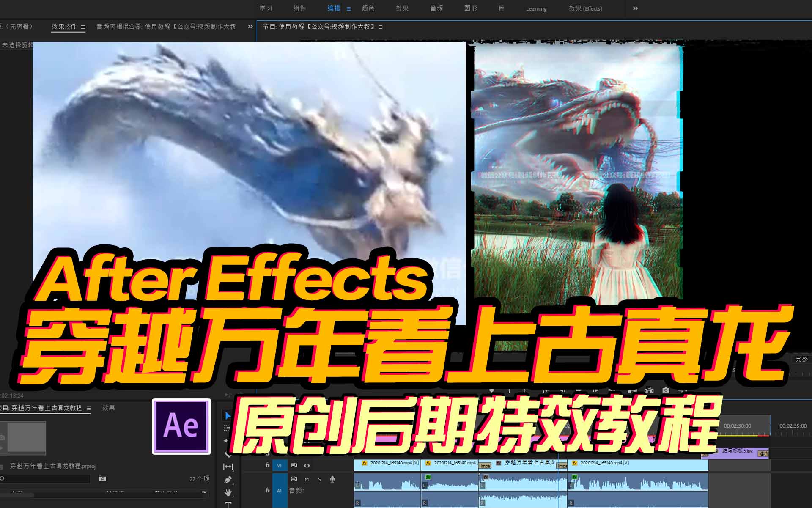The width and height of the screenshot is (812, 508).
Task: Switch to the Learning workspace
Action: 536,9
